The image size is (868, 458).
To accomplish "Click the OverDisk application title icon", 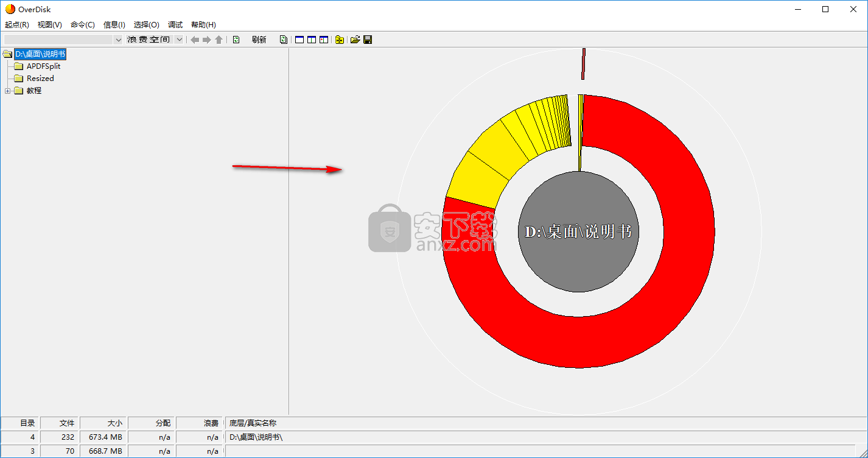I will (x=10, y=9).
